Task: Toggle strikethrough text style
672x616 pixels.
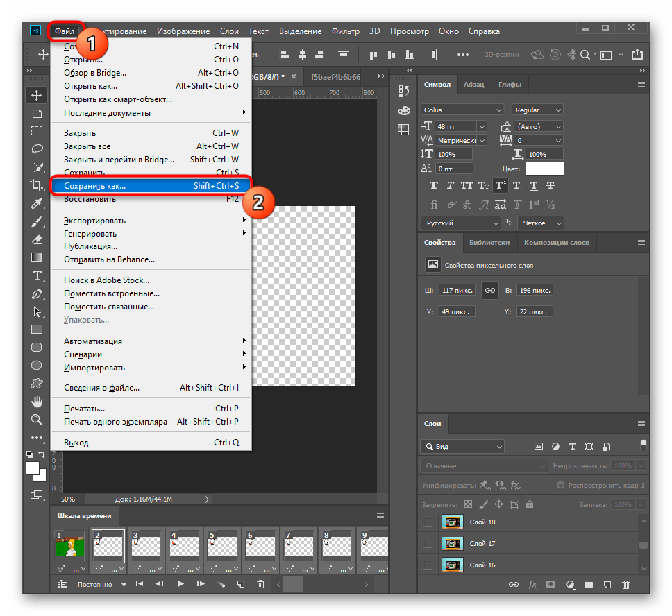Action: point(551,185)
